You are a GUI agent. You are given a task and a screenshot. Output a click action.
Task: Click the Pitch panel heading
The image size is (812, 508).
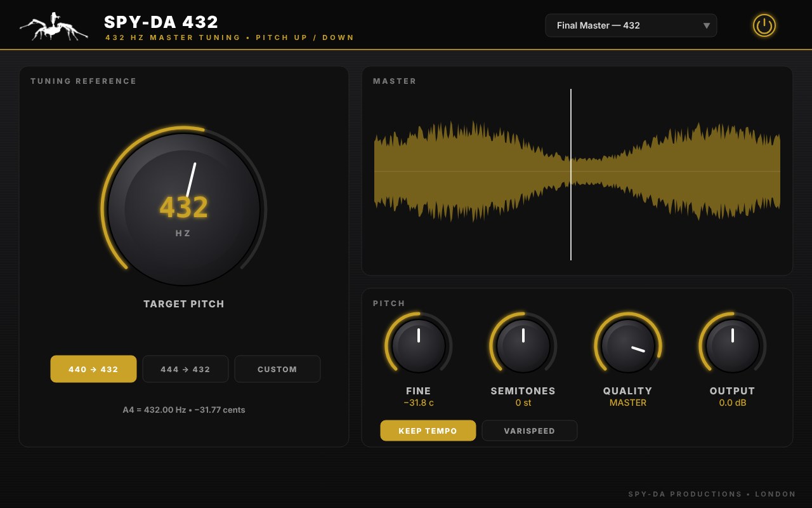pyautogui.click(x=389, y=304)
